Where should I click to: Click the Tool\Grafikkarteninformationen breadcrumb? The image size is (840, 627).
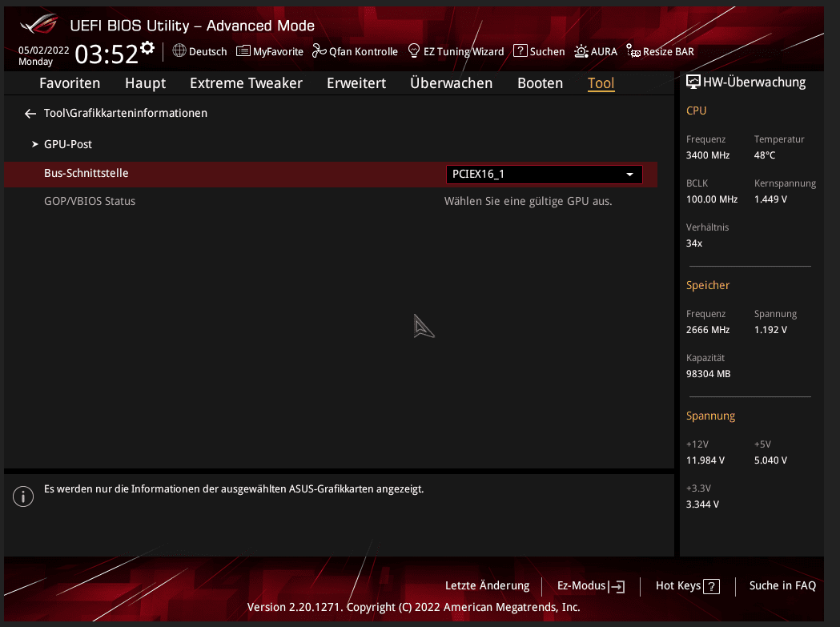pos(126,113)
